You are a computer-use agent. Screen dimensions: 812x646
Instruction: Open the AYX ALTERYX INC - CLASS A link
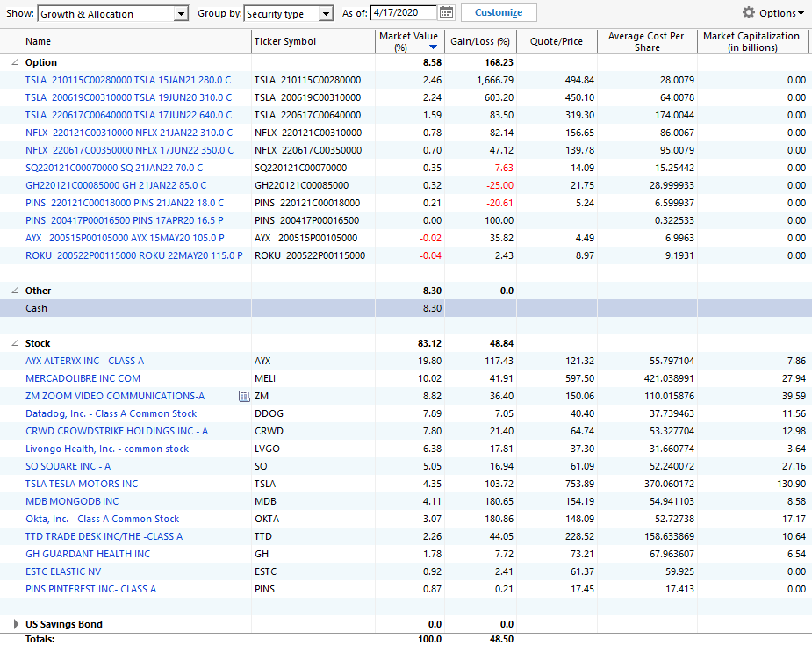point(85,361)
